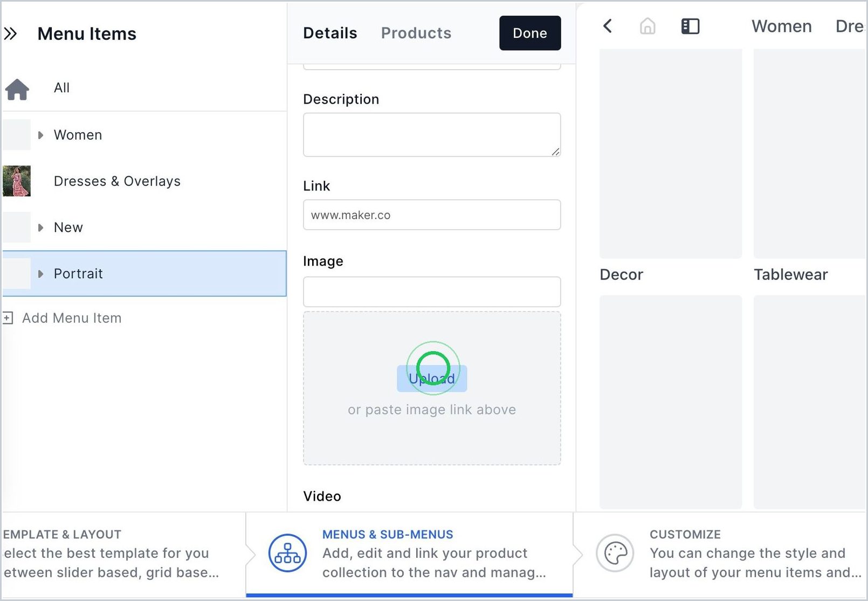Image resolution: width=868 pixels, height=601 pixels.
Task: Click Add Menu Item
Action: (63, 318)
